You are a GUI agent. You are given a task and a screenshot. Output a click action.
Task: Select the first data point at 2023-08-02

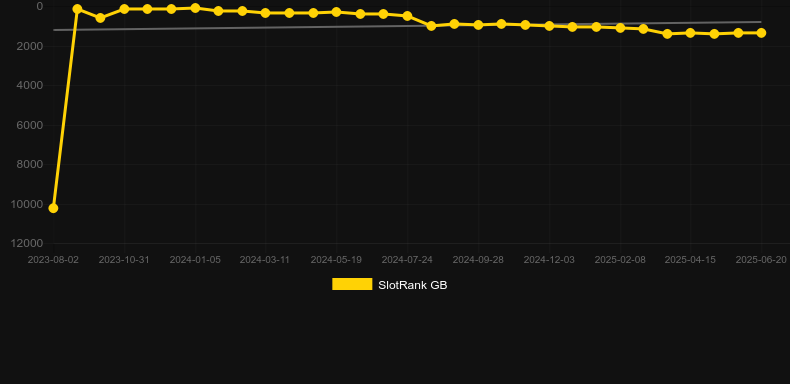[x=53, y=208]
